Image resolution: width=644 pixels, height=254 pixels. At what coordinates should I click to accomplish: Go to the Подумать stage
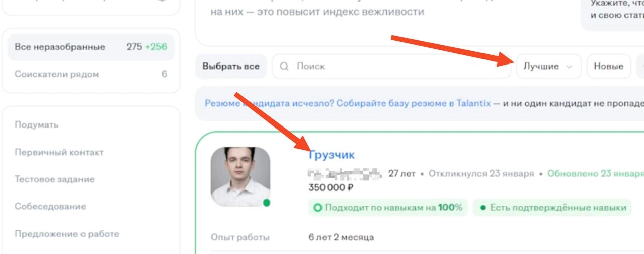click(37, 124)
